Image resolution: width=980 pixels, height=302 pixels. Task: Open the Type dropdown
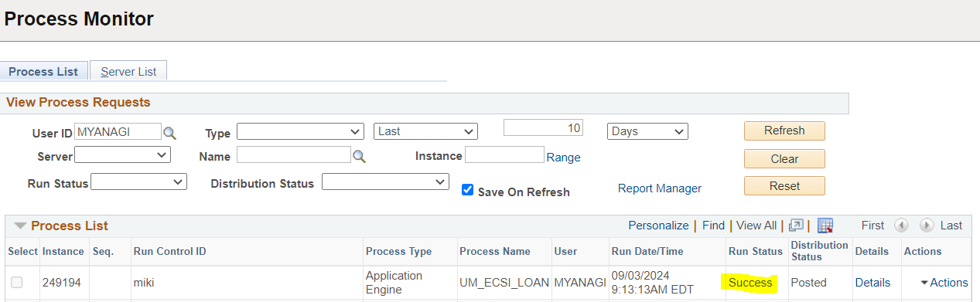point(300,131)
